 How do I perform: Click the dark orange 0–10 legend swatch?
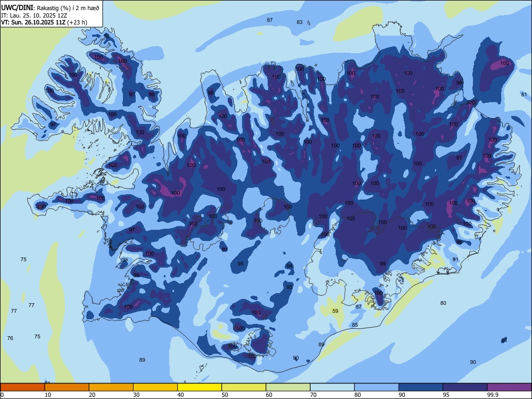22,387
